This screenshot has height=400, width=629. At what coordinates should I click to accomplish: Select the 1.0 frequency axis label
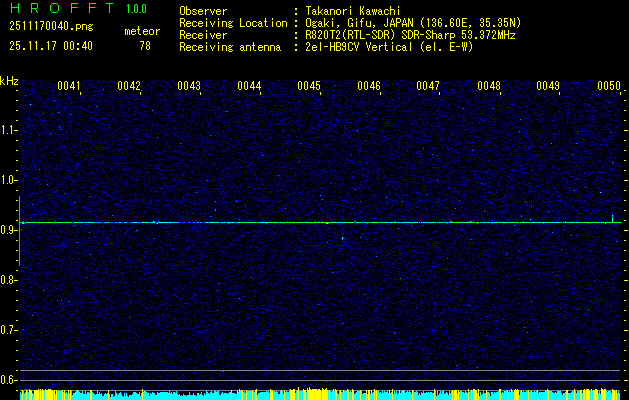(x=9, y=180)
